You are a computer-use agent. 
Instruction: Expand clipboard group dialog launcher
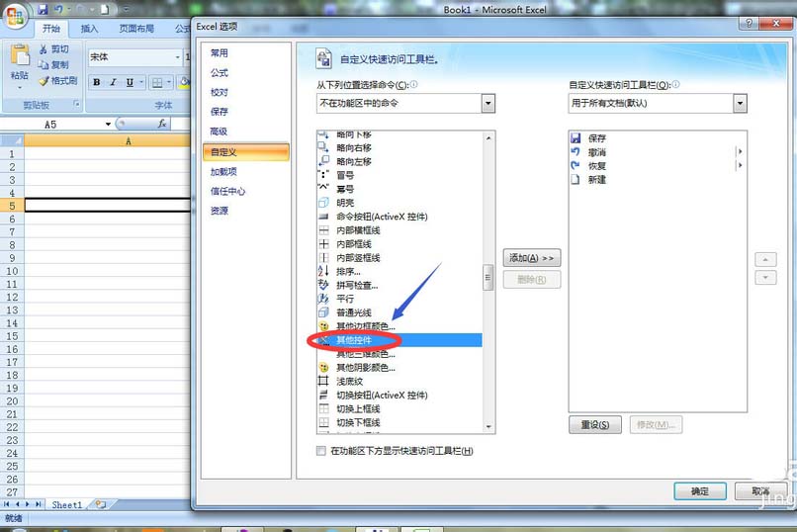pos(77,104)
